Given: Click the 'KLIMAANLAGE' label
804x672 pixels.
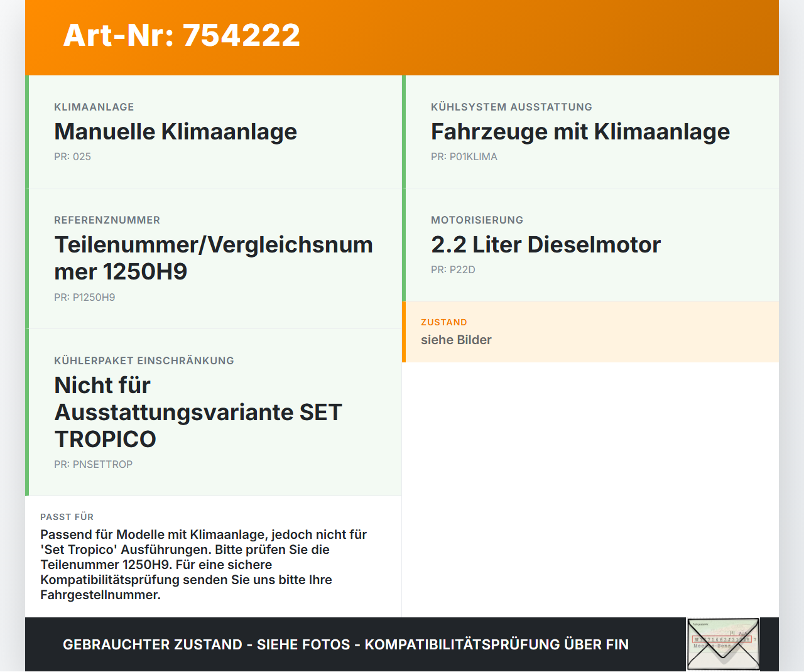Looking at the screenshot, I should [94, 107].
